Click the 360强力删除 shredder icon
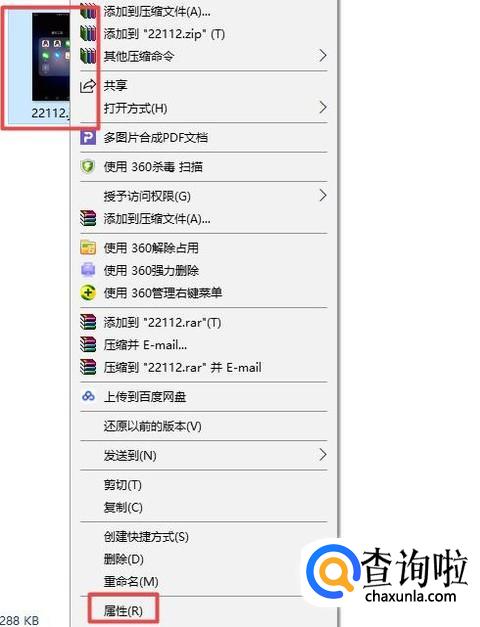Viewport: 480px width, 627px height. (88, 270)
